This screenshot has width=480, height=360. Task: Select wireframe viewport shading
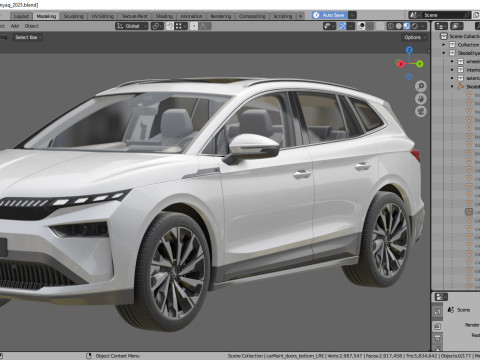coord(390,26)
